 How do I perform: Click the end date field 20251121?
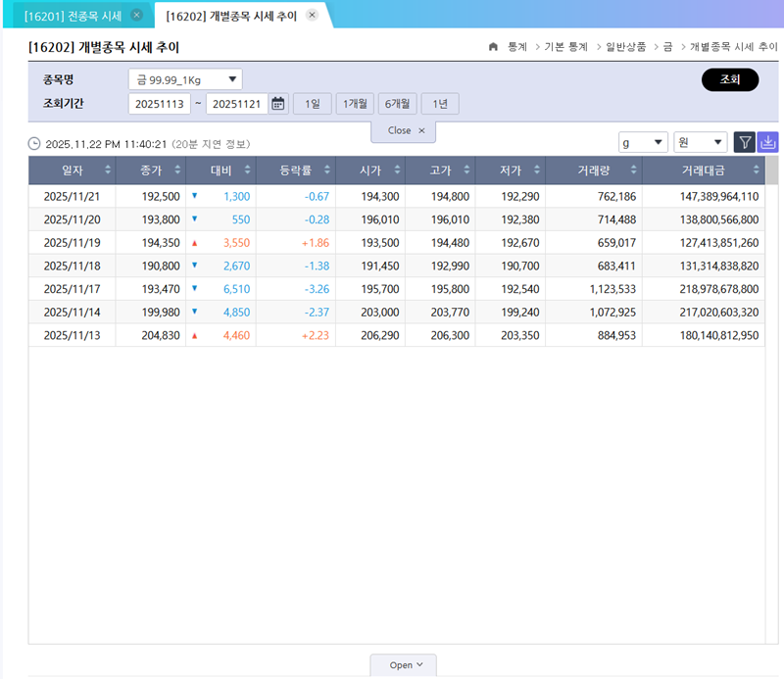click(237, 104)
